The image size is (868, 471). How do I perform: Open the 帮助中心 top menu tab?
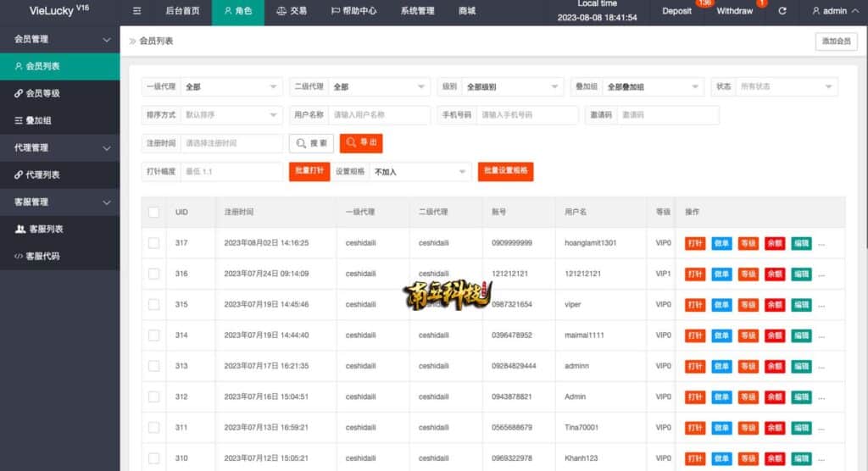[x=353, y=10]
